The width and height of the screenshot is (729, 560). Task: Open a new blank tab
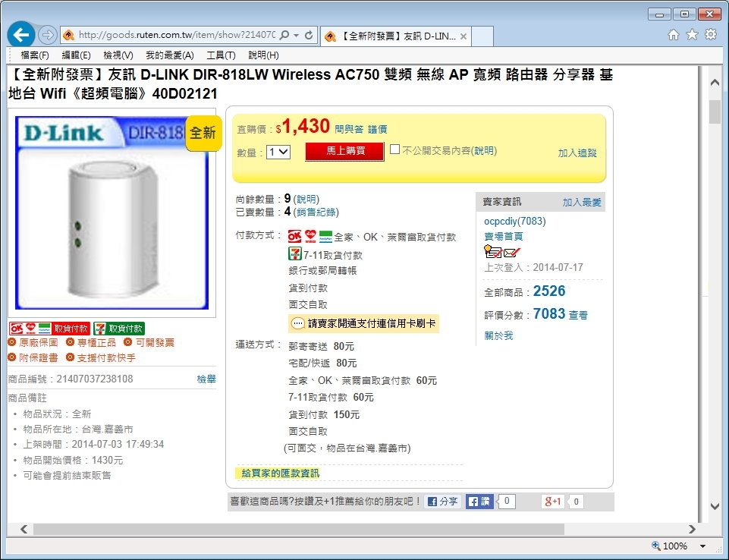coord(482,36)
